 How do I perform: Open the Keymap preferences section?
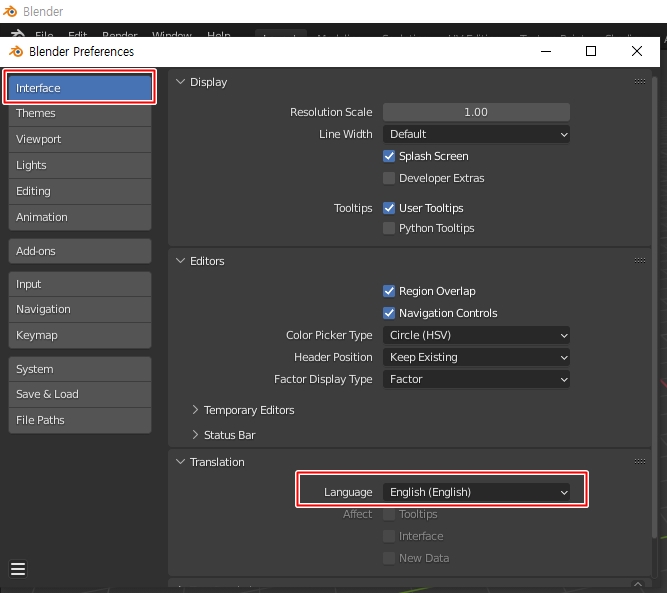coord(80,335)
